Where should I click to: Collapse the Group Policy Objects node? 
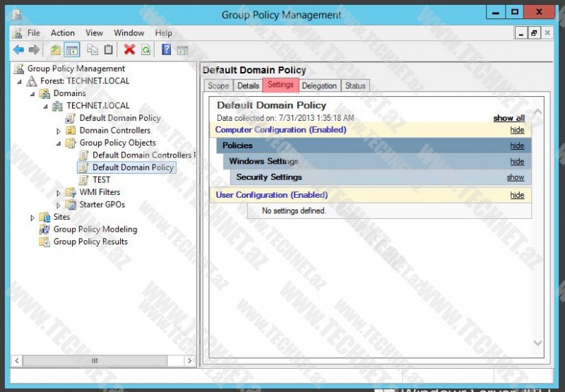(59, 143)
